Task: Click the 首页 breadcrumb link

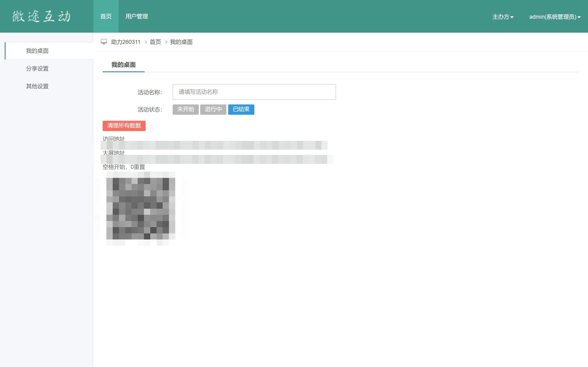Action: (155, 42)
